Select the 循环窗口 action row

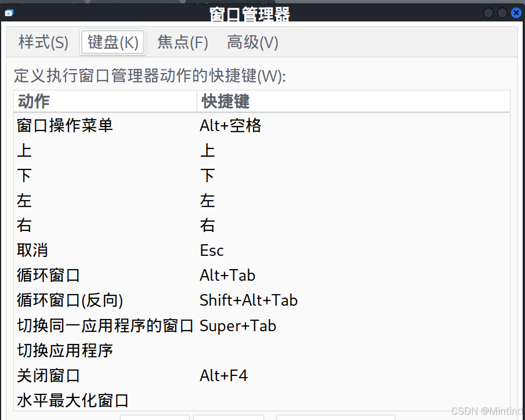262,276
